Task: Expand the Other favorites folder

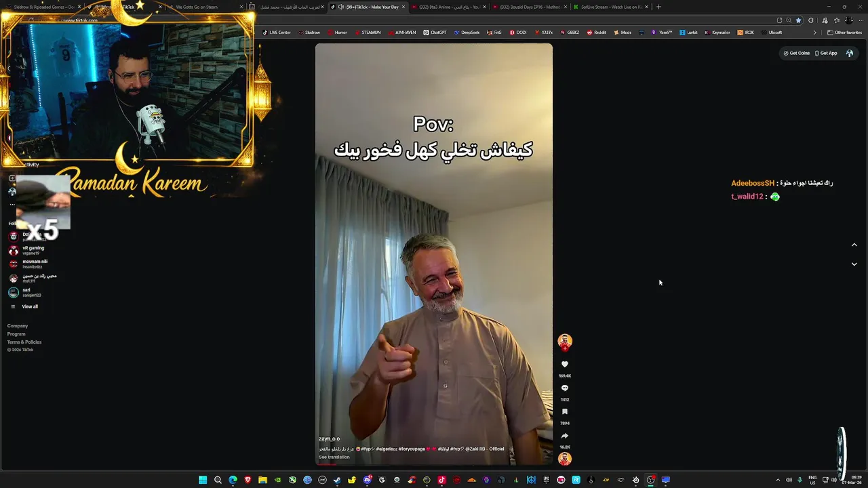Action: tap(844, 33)
